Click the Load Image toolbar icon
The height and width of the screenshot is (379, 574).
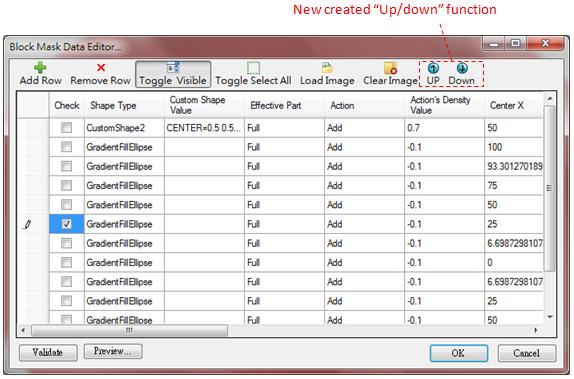click(327, 68)
